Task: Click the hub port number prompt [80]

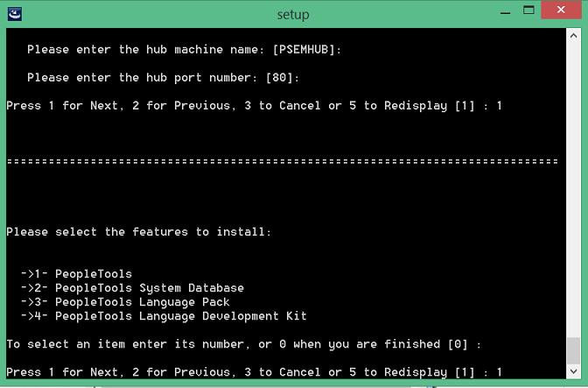Action: coord(164,78)
